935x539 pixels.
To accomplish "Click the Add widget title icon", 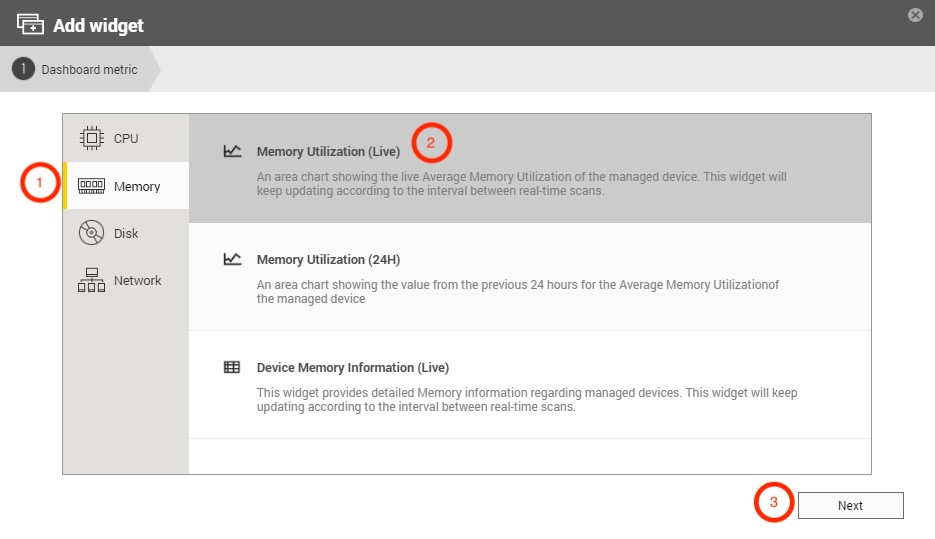I will click(30, 24).
